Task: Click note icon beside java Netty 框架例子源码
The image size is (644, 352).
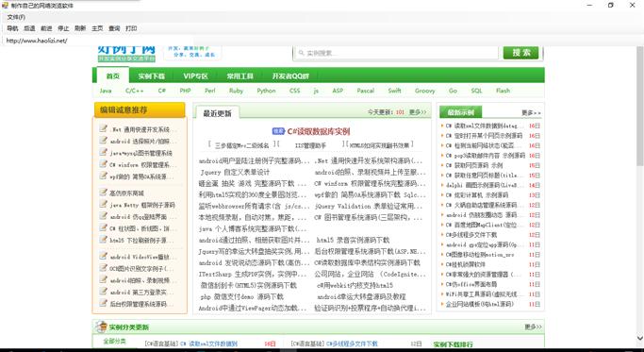Action: pyautogui.click(x=103, y=204)
